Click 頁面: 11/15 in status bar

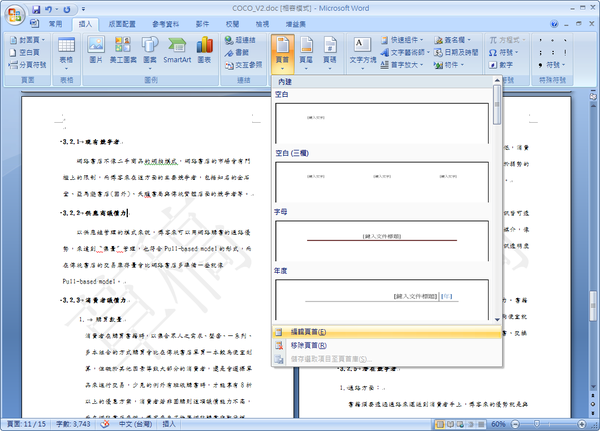[x=26, y=424]
